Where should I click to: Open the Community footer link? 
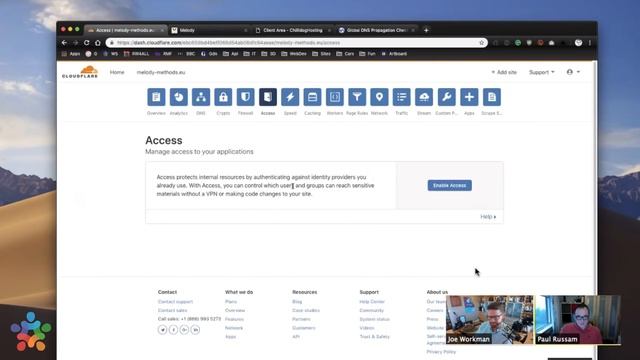coord(371,311)
